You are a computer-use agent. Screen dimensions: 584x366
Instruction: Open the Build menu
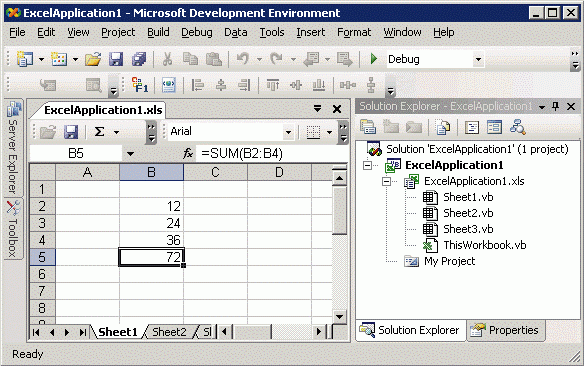158,32
